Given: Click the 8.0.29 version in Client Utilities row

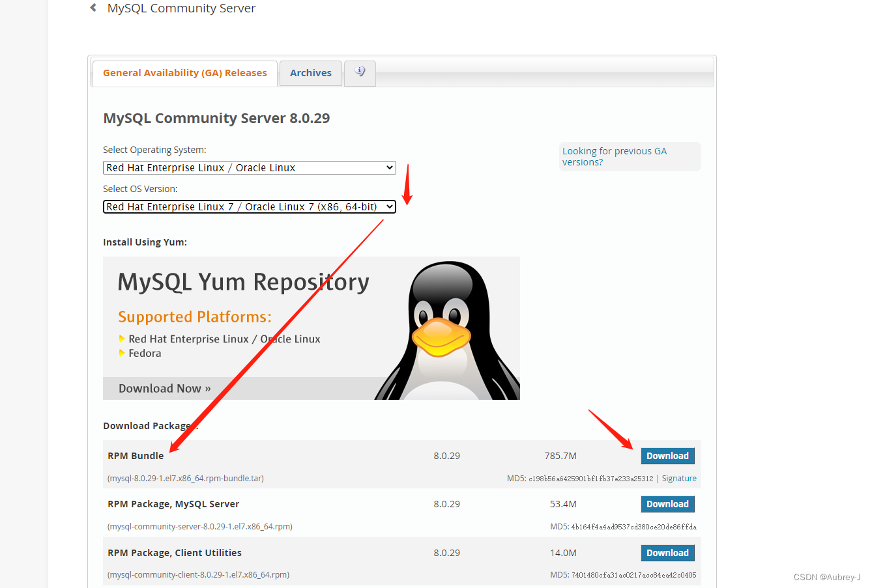Looking at the screenshot, I should [x=446, y=553].
